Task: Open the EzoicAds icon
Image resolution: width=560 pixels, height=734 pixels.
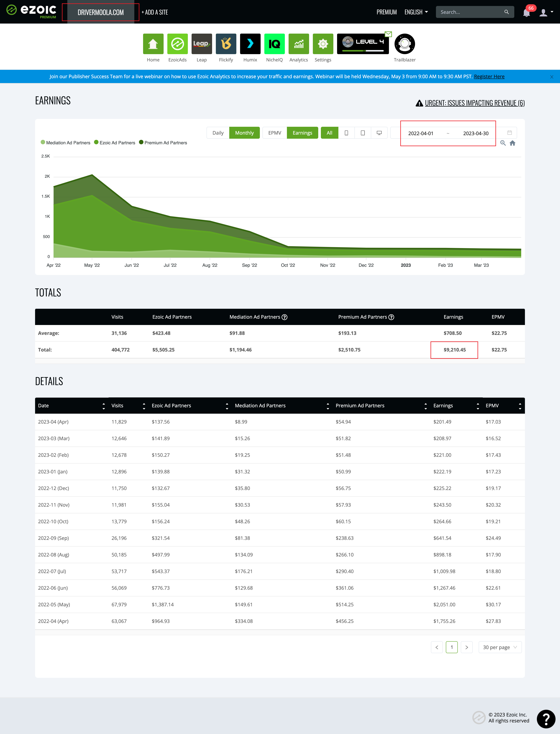Action: tap(177, 44)
